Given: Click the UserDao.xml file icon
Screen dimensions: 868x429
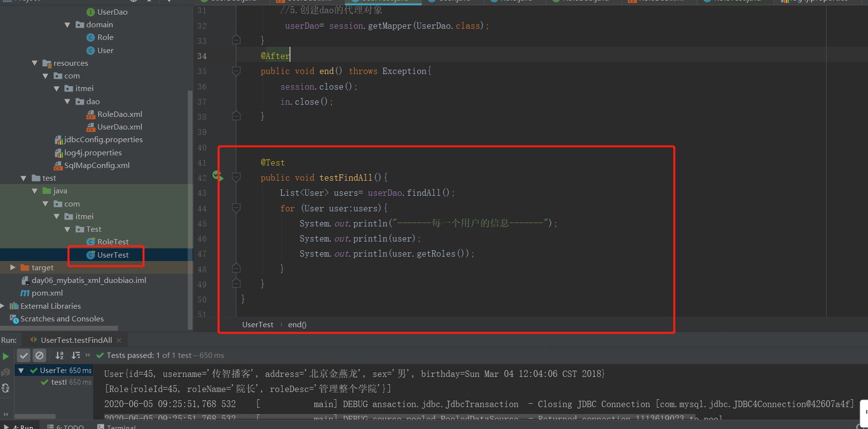Looking at the screenshot, I should click(91, 127).
